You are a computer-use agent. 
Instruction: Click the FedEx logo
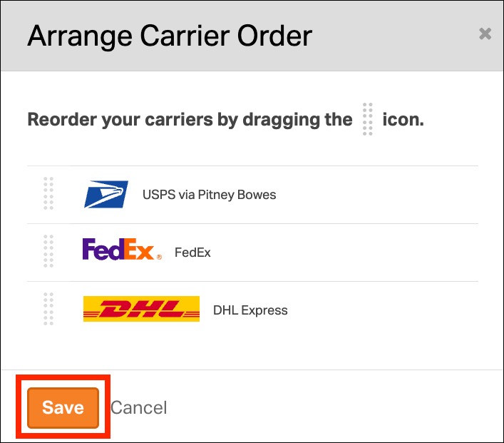(118, 250)
